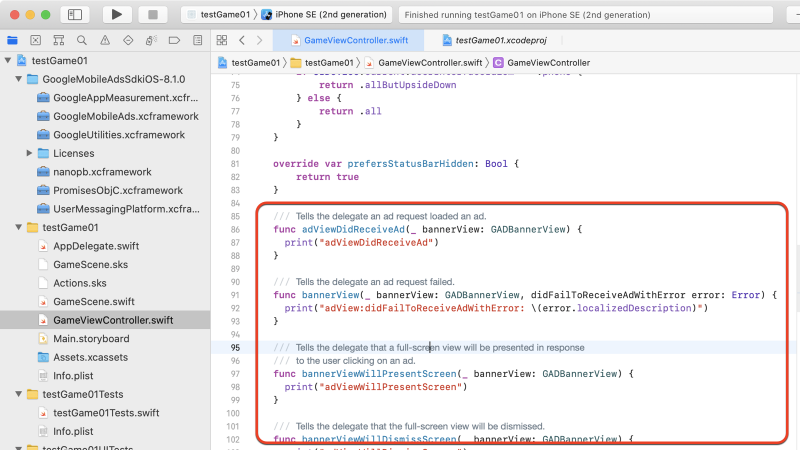Click testGame01 folder in jump bar
This screenshot has height=450, width=800.
(322, 63)
